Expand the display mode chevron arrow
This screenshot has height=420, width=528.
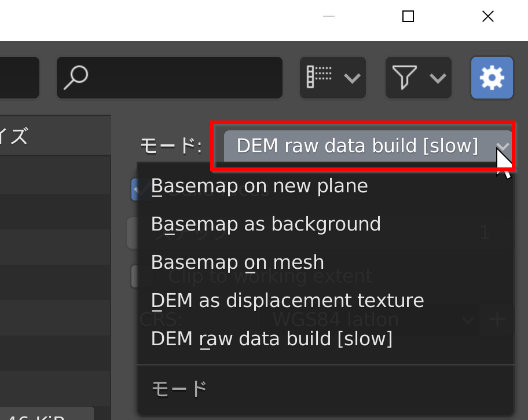(352, 79)
